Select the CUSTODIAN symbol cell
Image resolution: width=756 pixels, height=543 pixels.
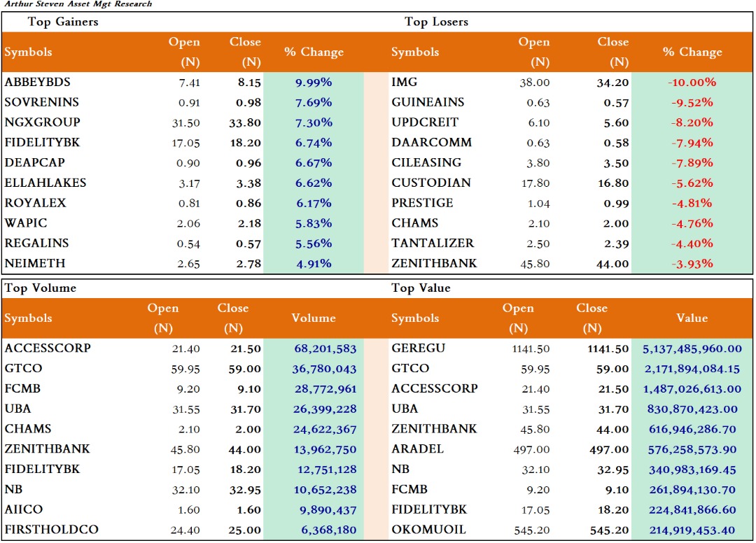(x=431, y=183)
